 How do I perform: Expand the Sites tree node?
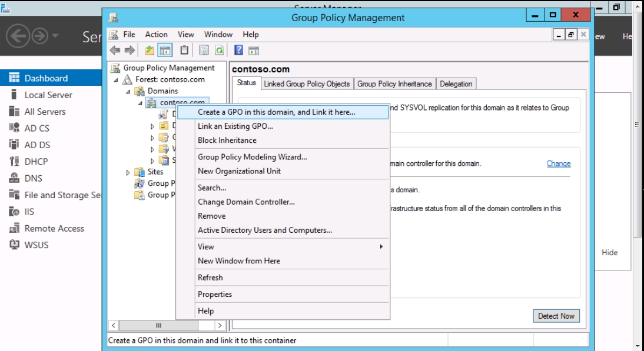(x=128, y=172)
